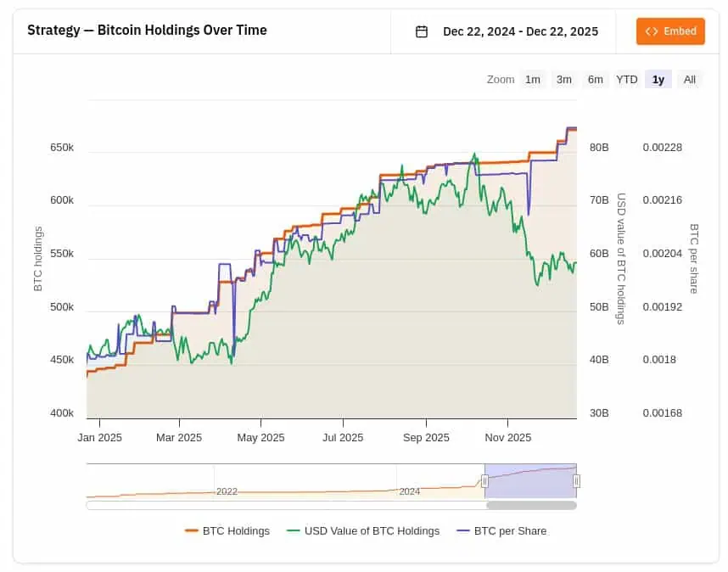Toggle USD Value of BTC Holdings series
The height and width of the screenshot is (572, 728).
point(372,531)
